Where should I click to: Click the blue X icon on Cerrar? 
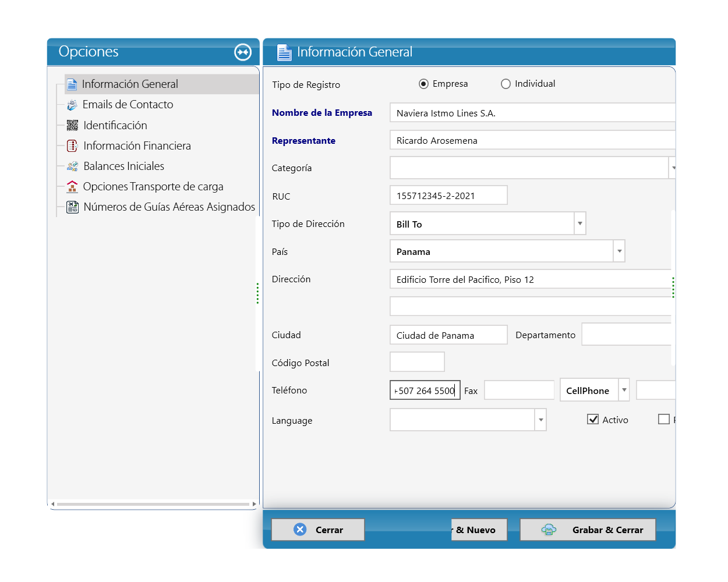pyautogui.click(x=300, y=529)
